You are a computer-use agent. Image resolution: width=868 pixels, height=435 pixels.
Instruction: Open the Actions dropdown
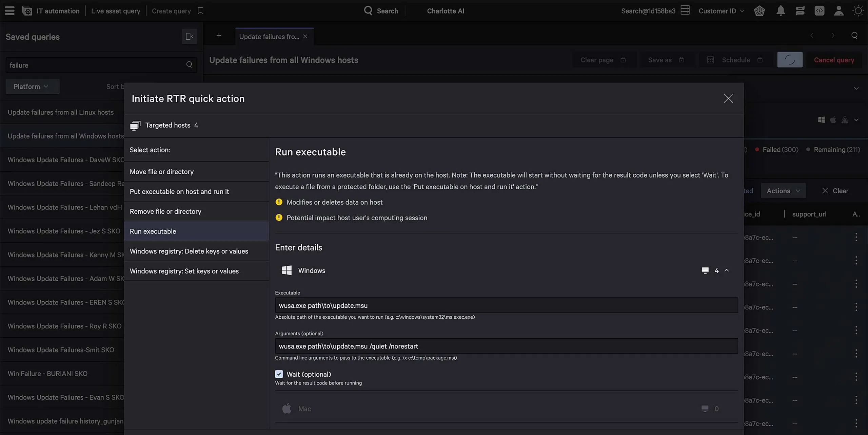783,191
